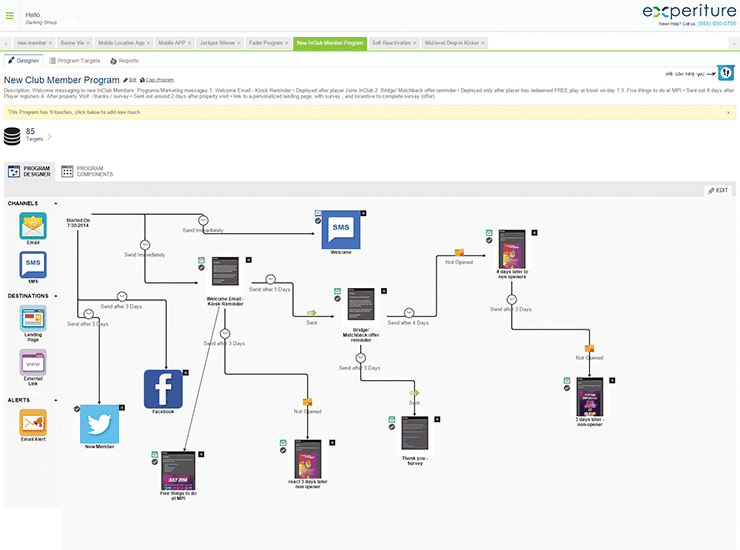Screen dimensions: 740x550
Task: Open black corner menu on Bridge Matchback node
Action: (384, 291)
